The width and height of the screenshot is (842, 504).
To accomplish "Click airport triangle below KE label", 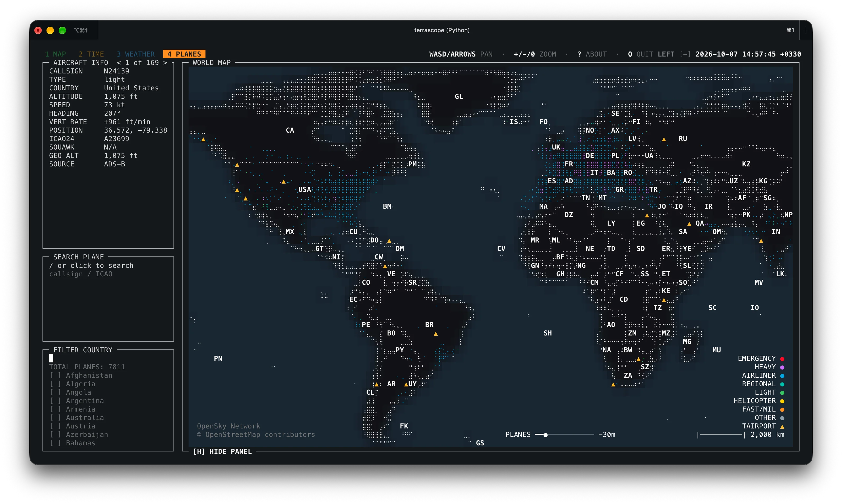I will click(664, 300).
